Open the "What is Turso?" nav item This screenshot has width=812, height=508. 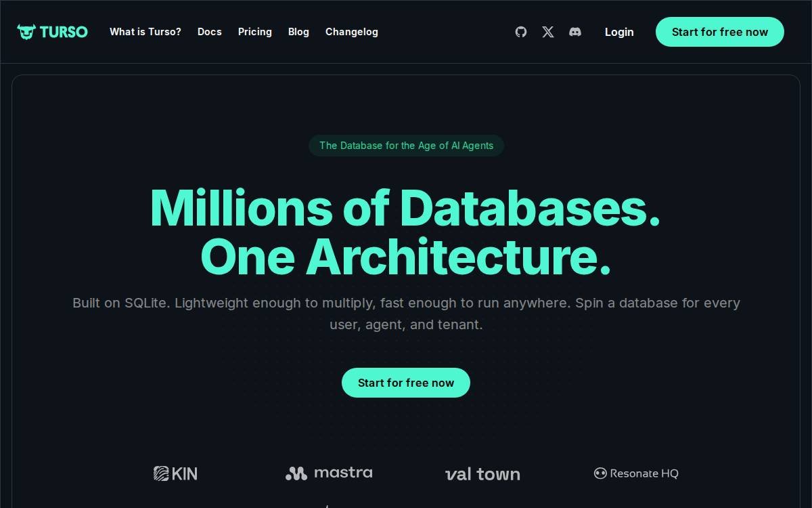click(x=145, y=32)
